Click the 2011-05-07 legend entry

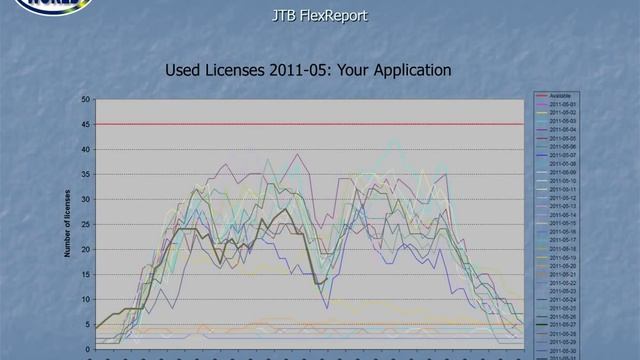pos(556,155)
